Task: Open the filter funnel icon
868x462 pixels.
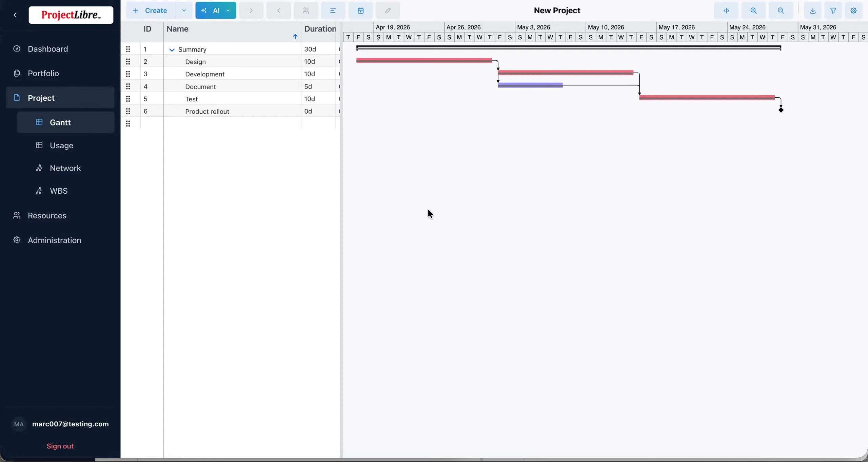Action: pyautogui.click(x=833, y=11)
